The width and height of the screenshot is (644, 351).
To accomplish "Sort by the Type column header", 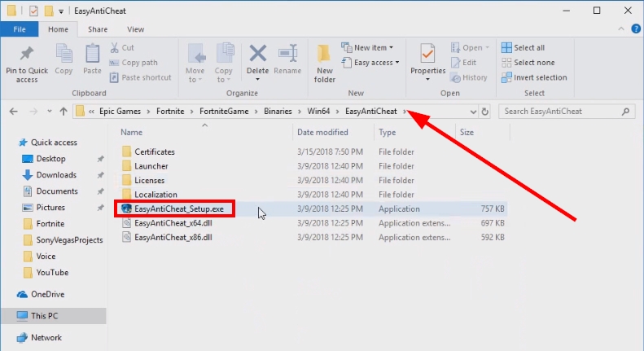I will 388,133.
